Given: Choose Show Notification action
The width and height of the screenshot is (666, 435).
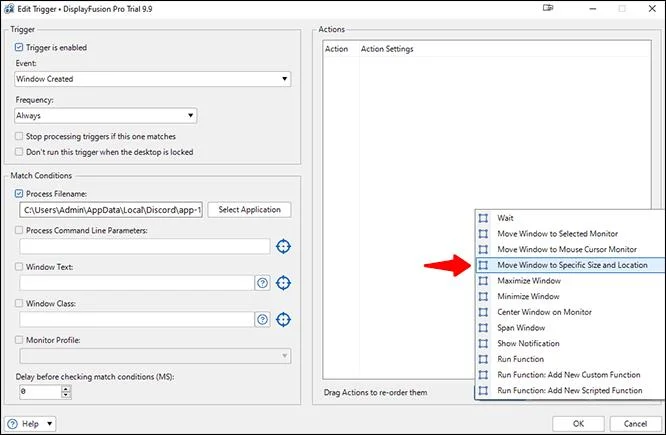Looking at the screenshot, I should pos(570,344).
